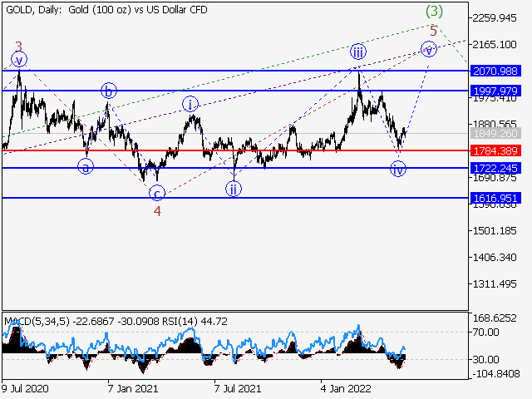
Task: Select the circled c wave label
Action: click(x=157, y=194)
